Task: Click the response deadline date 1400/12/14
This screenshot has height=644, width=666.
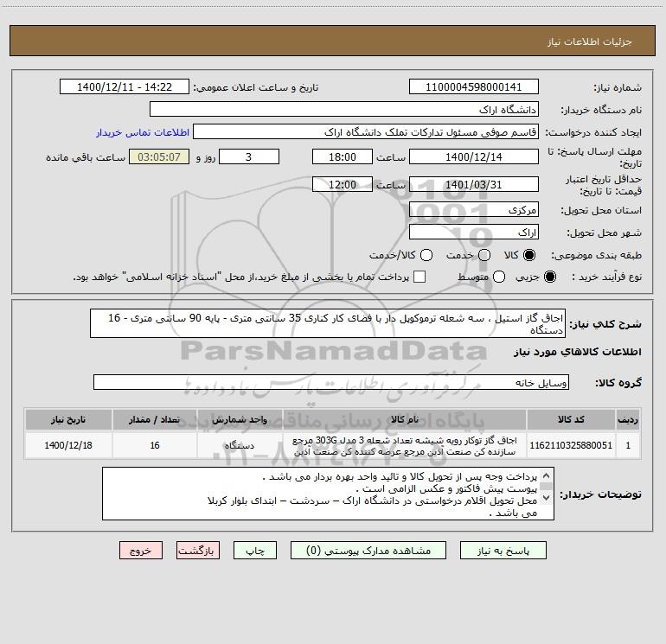Action: 474,156
